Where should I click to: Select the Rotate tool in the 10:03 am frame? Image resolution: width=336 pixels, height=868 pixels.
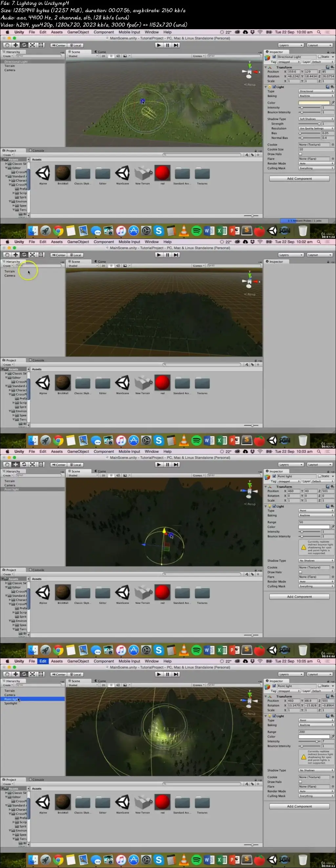point(24,464)
